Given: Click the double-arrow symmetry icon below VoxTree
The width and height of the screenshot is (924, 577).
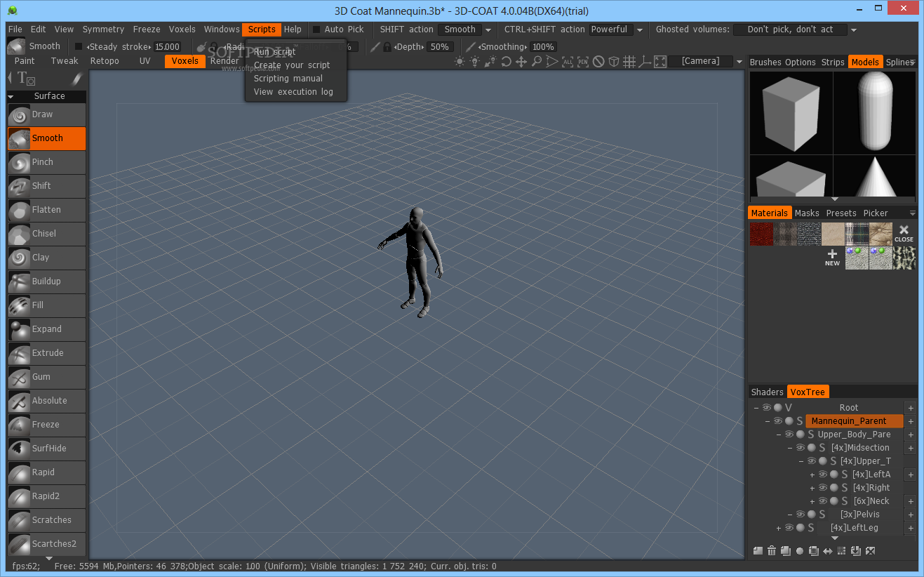Looking at the screenshot, I should 828,551.
